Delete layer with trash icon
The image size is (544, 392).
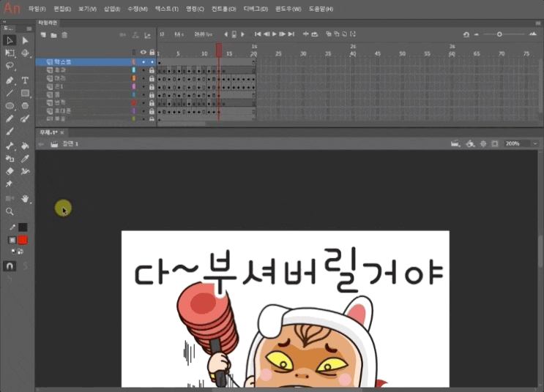pyautogui.click(x=64, y=35)
